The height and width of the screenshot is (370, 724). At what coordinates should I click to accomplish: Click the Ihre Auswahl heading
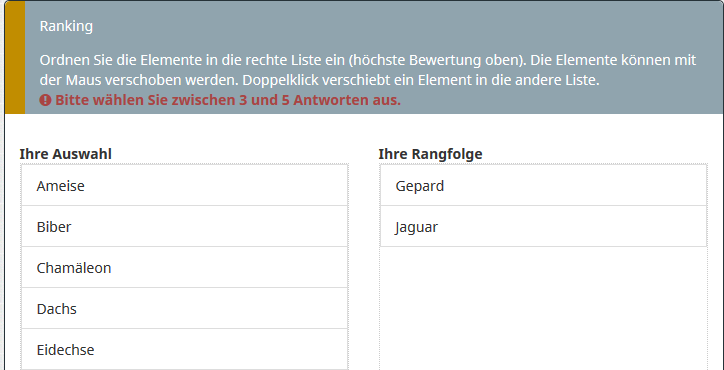tap(66, 154)
